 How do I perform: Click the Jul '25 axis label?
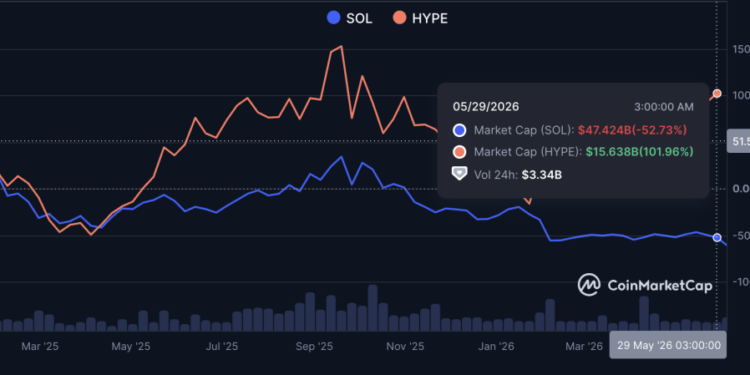pyautogui.click(x=221, y=346)
